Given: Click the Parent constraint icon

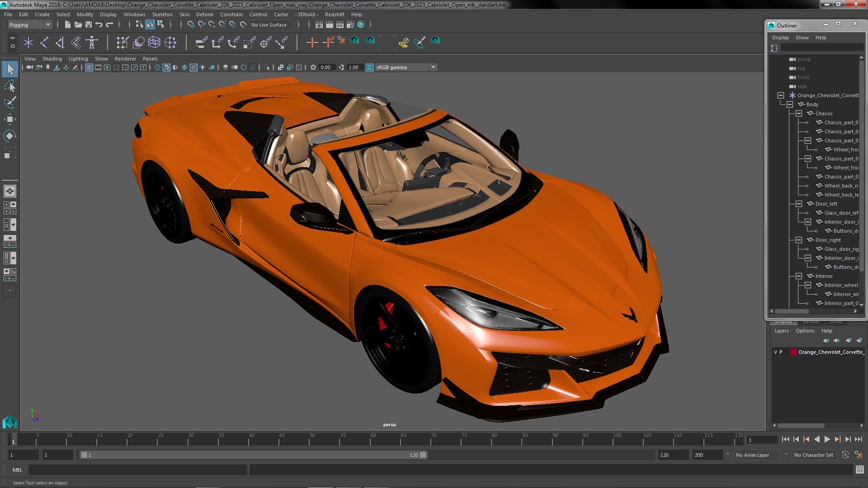Looking at the screenshot, I should click(x=201, y=42).
